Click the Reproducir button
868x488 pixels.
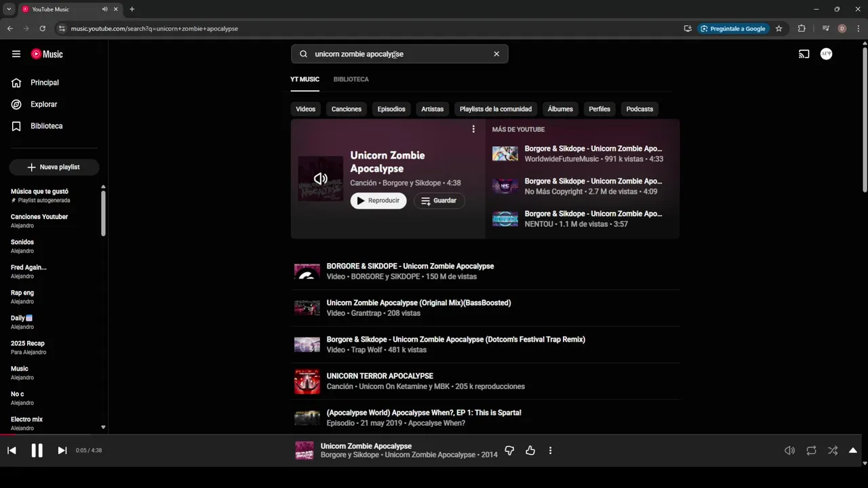click(x=378, y=201)
